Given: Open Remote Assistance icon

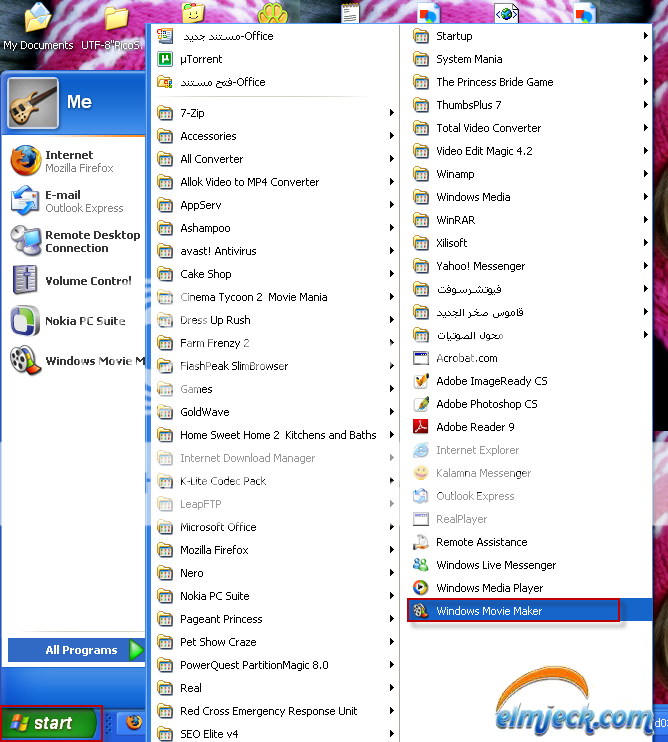Looking at the screenshot, I should coord(421,542).
